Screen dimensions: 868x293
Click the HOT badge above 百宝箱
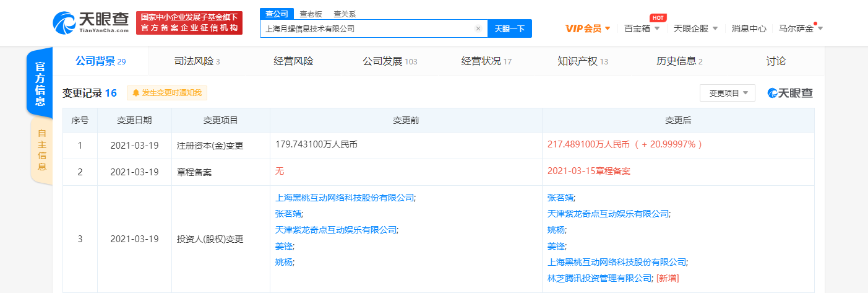pyautogui.click(x=657, y=17)
